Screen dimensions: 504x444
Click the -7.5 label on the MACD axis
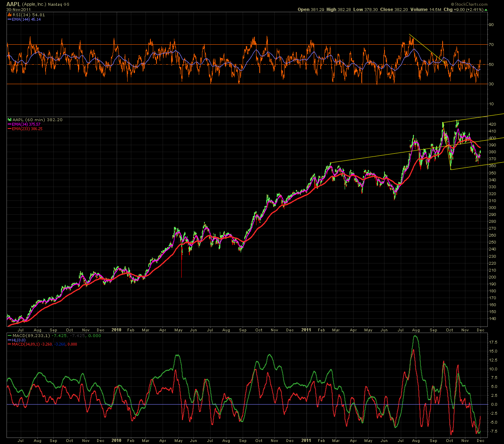pyautogui.click(x=493, y=431)
